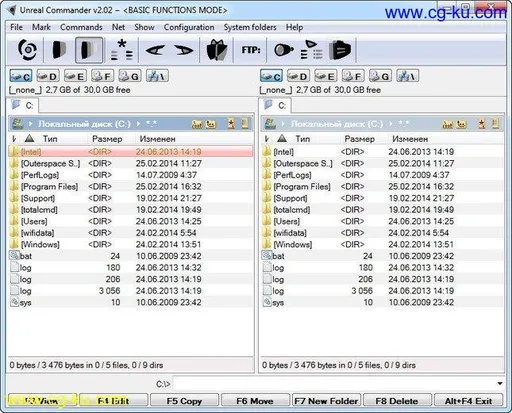Click the Alt+F4 Exit button

tap(468, 401)
